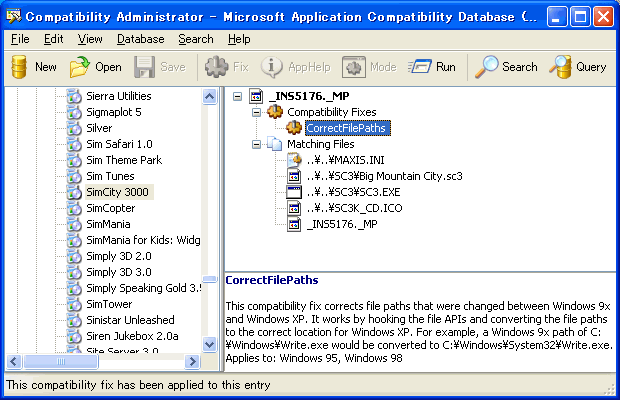620x400 pixels.
Task: Click the SimTower application icon
Action: pos(74,304)
